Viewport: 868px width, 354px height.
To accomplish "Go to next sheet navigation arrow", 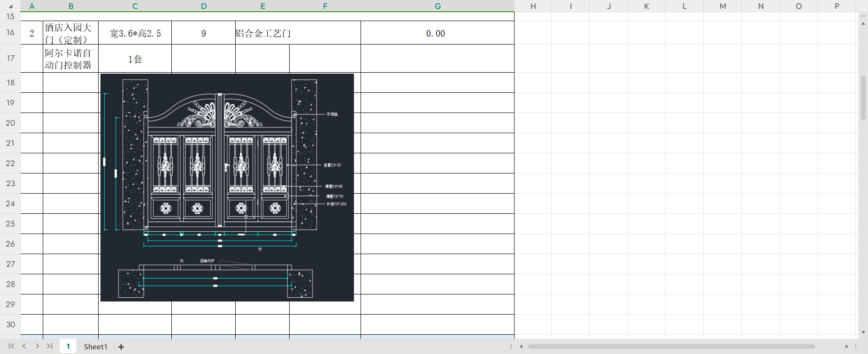I will click(x=37, y=346).
